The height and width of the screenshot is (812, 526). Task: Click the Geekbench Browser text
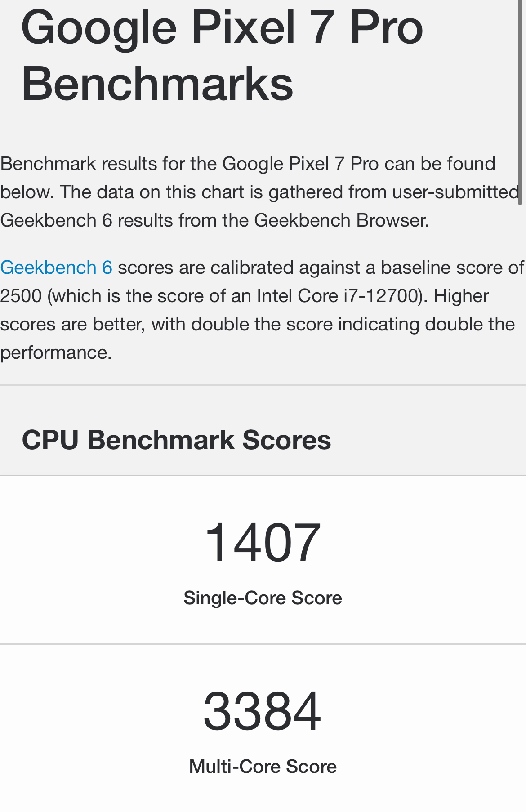(341, 220)
